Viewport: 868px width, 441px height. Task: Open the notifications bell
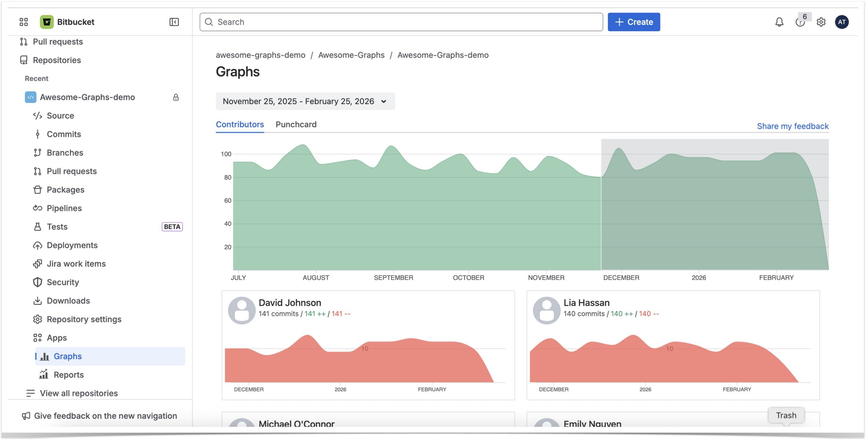pyautogui.click(x=779, y=22)
